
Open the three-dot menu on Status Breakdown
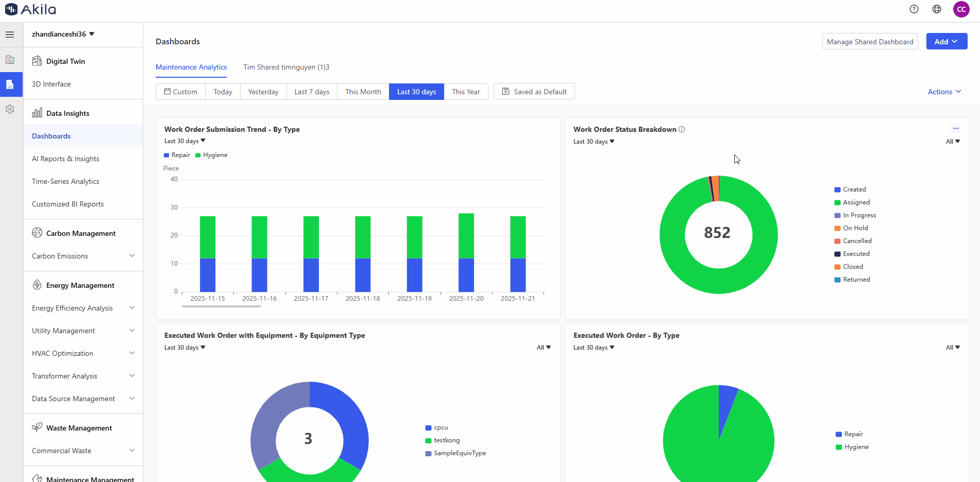(x=955, y=129)
